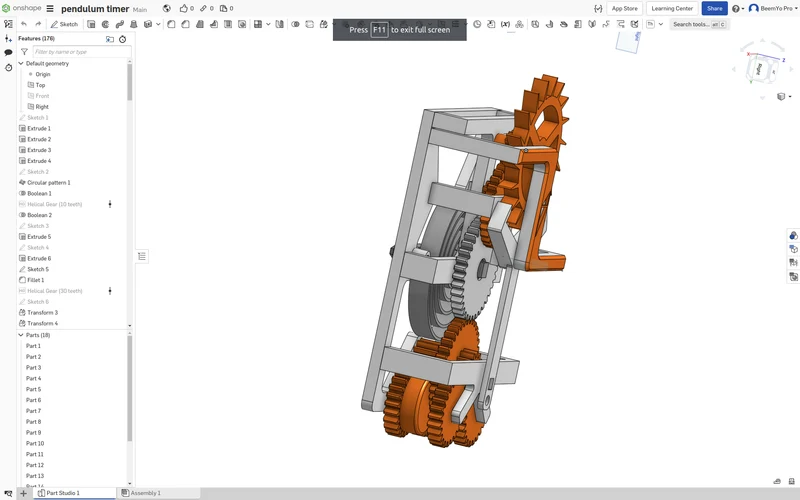800x500 pixels.
Task: Open the Learning Center link
Action: [672, 8]
